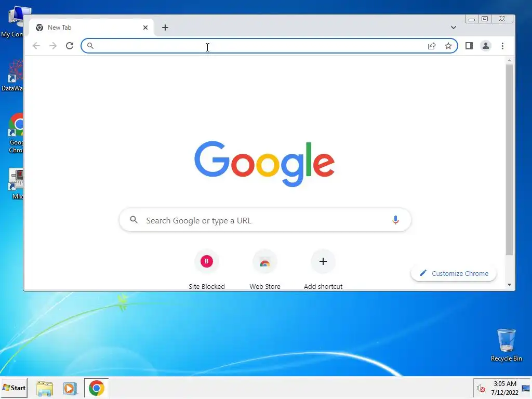Click the search icon in Google search box
532x399 pixels.
click(134, 220)
